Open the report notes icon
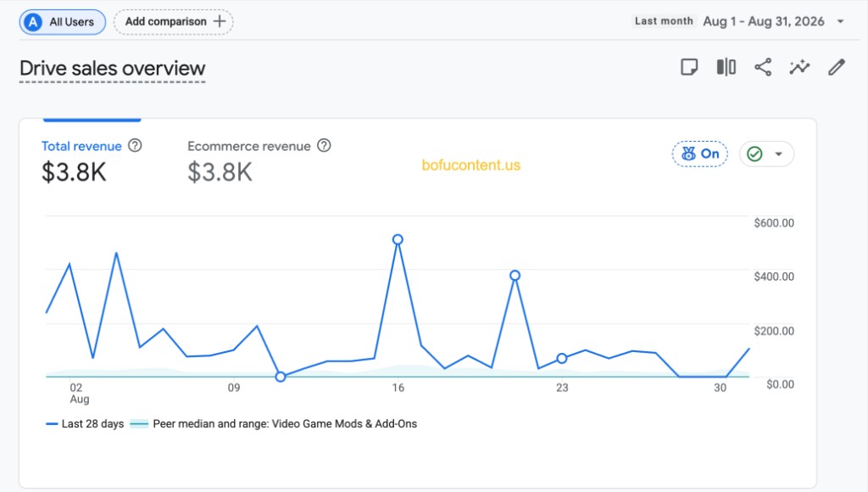The image size is (868, 492). (x=689, y=67)
